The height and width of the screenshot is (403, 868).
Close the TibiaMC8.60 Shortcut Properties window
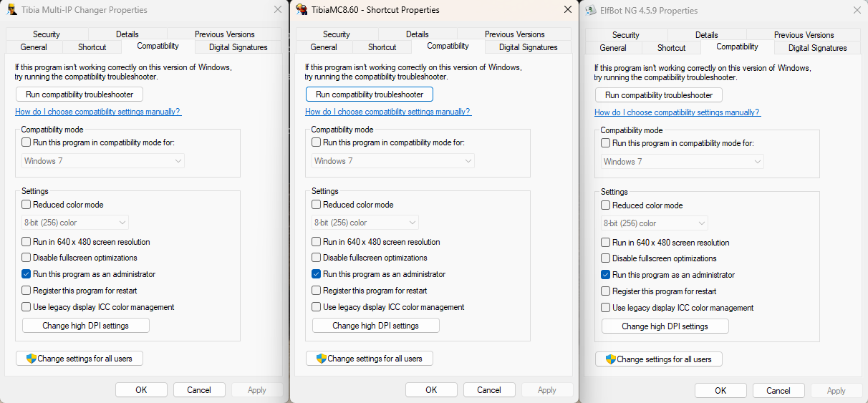[x=568, y=9]
